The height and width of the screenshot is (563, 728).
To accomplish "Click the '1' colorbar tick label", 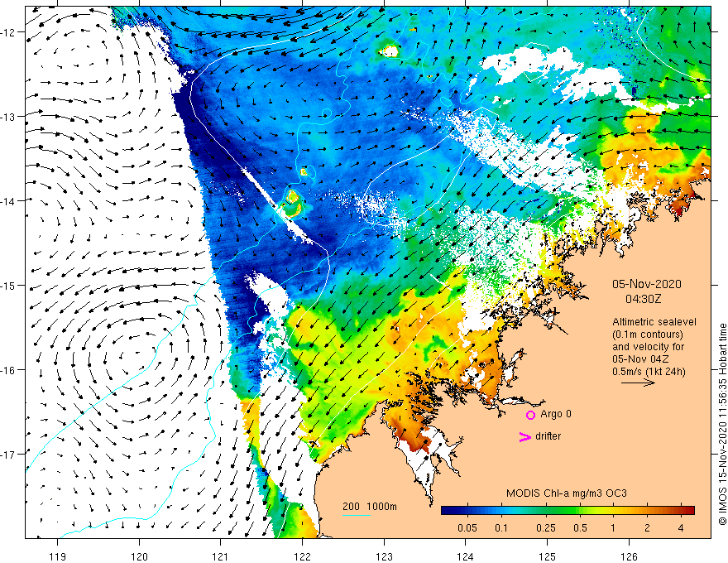I will [613, 527].
